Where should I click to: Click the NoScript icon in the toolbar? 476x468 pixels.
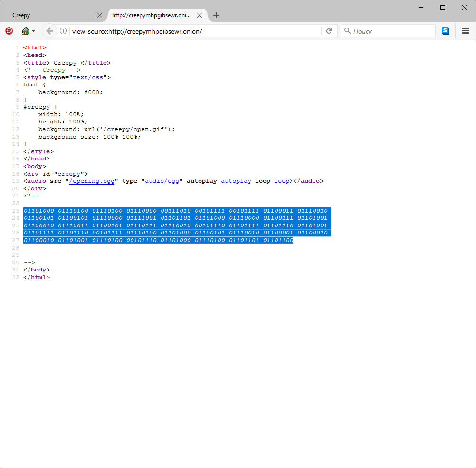[9, 31]
